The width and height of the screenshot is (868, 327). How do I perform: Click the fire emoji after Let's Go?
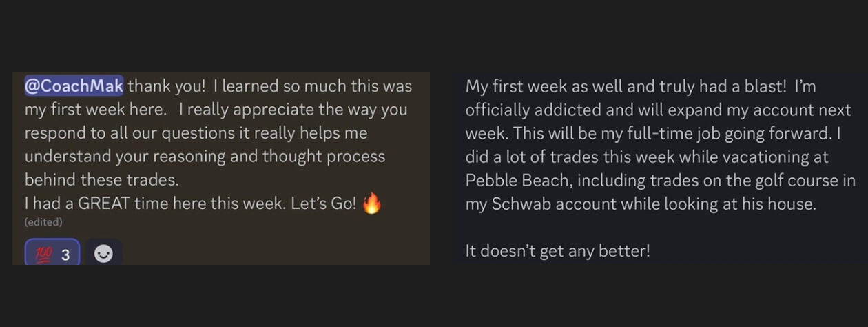point(371,204)
